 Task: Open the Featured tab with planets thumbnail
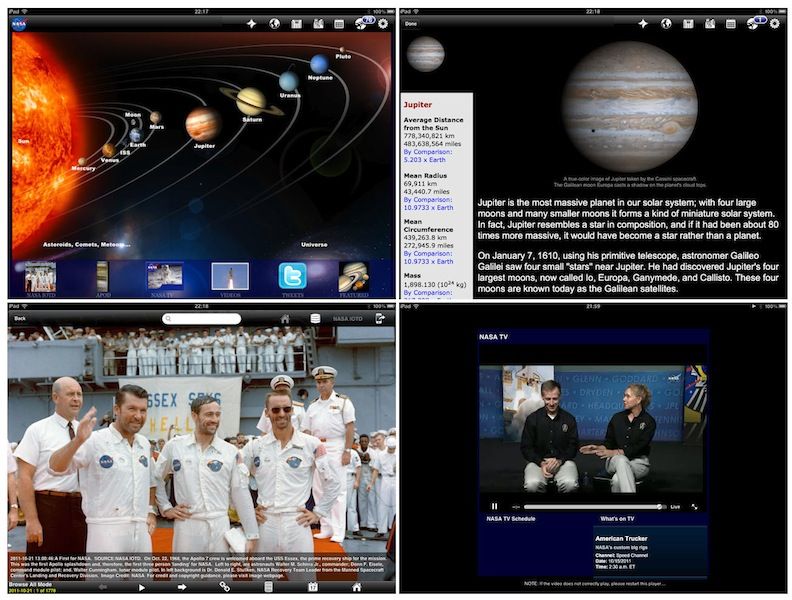(353, 276)
